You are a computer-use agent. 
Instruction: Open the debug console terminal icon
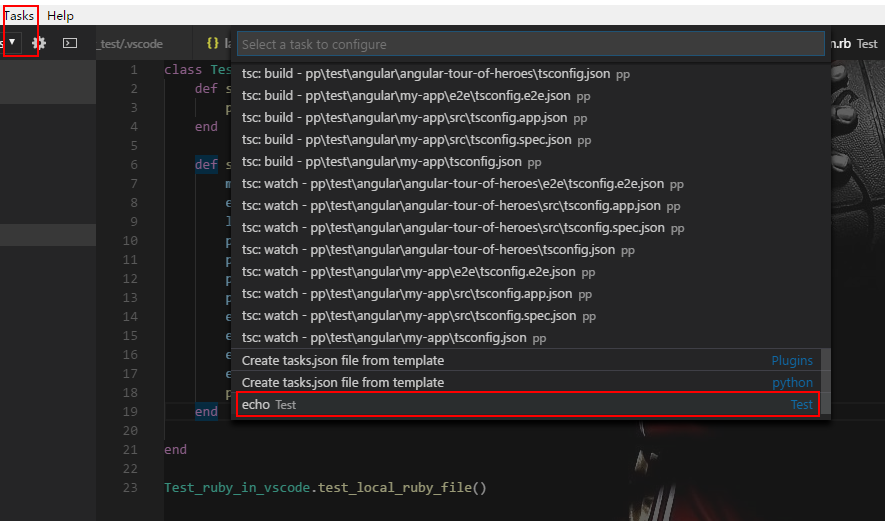point(70,43)
